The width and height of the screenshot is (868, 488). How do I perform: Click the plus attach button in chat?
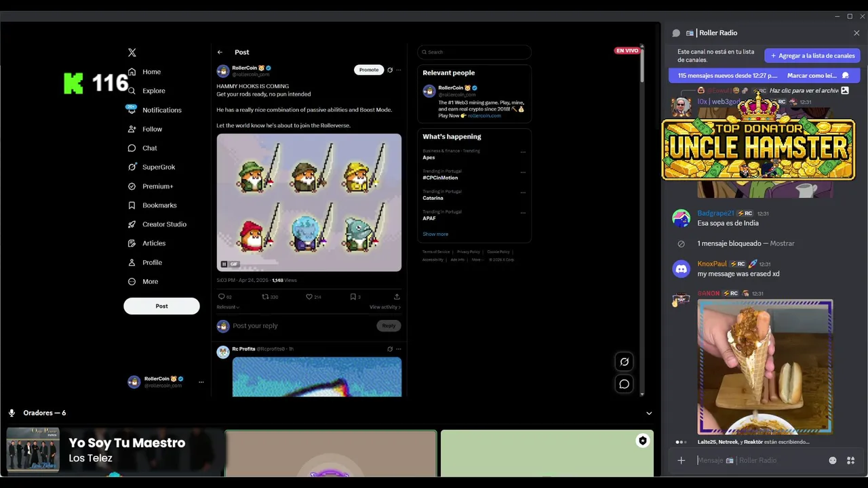pos(682,461)
